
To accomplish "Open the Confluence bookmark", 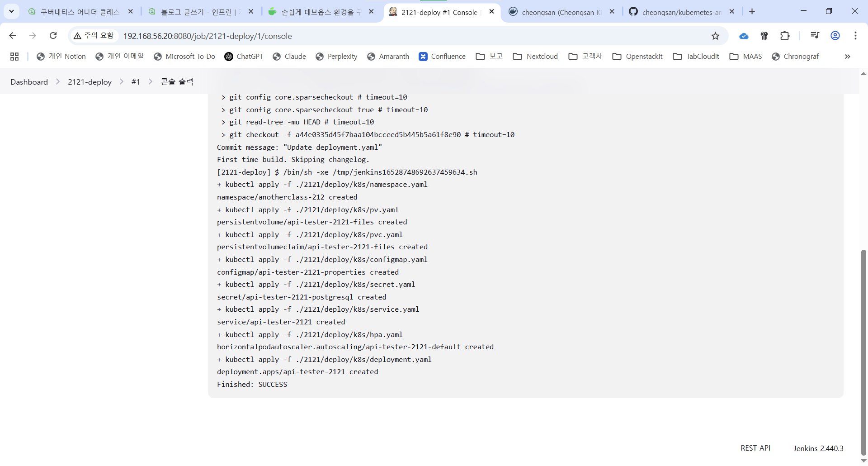I will [x=442, y=57].
